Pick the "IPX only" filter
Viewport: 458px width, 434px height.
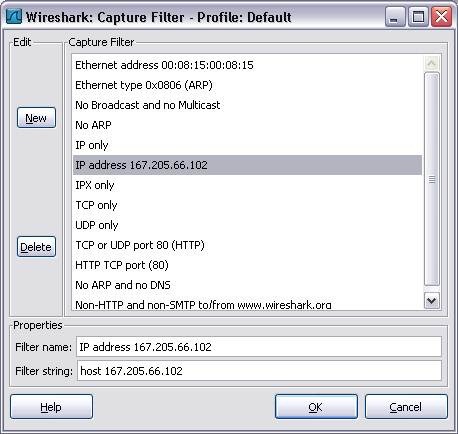(247, 185)
